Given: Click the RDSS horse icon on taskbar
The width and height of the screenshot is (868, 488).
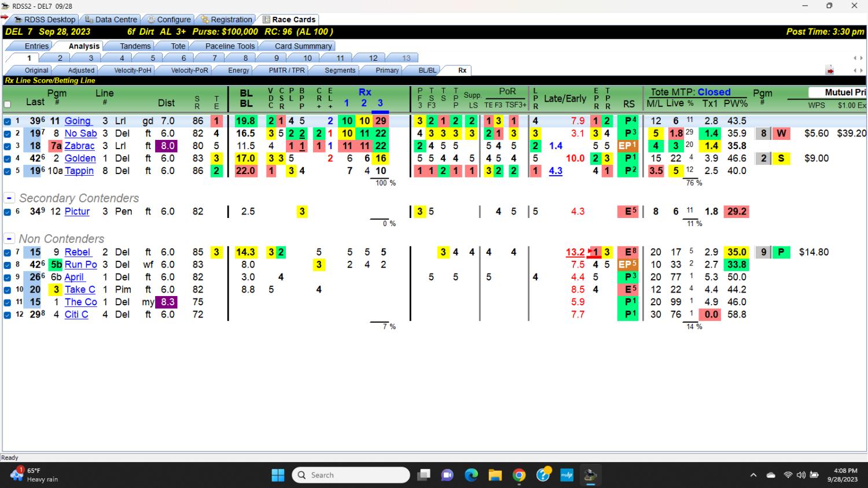Looking at the screenshot, I should [590, 475].
